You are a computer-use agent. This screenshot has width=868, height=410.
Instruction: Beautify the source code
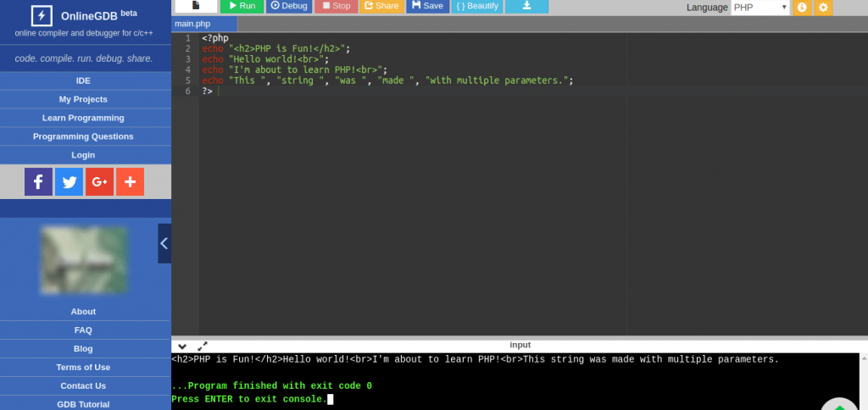(x=477, y=6)
